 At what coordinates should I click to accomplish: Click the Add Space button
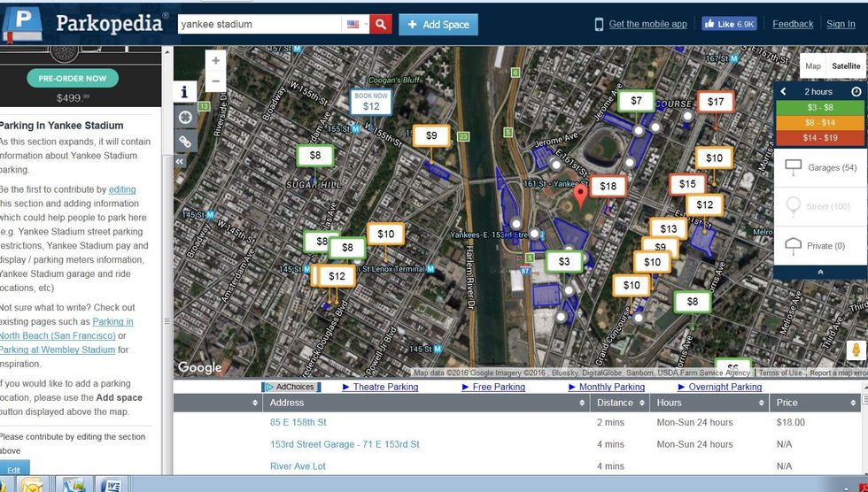(438, 25)
